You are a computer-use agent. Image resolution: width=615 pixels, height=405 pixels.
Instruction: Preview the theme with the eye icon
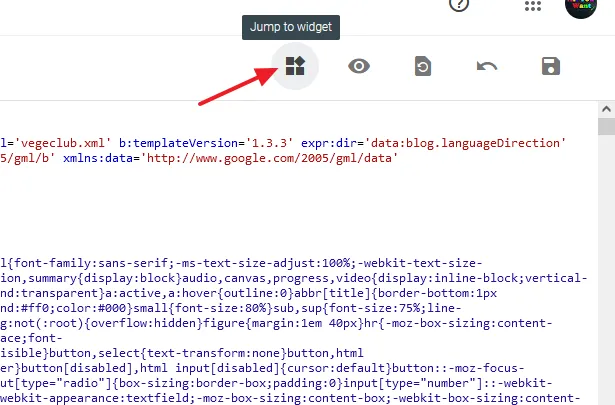point(359,66)
